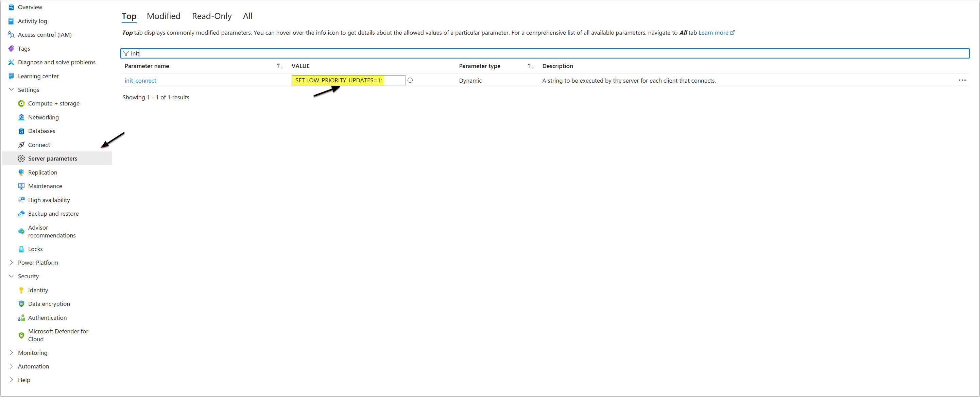Screen dimensions: 980x397
Task: Click the Diagnose and solve problems icon
Action: pos(11,62)
